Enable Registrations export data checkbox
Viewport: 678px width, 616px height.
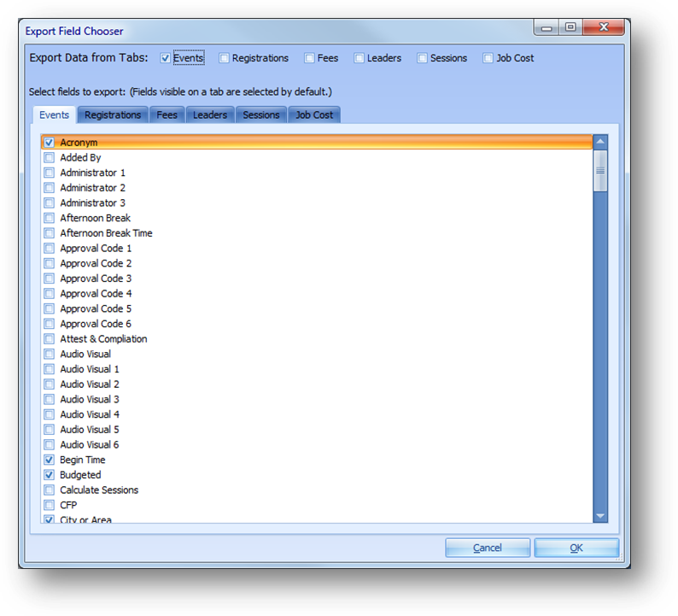(224, 58)
